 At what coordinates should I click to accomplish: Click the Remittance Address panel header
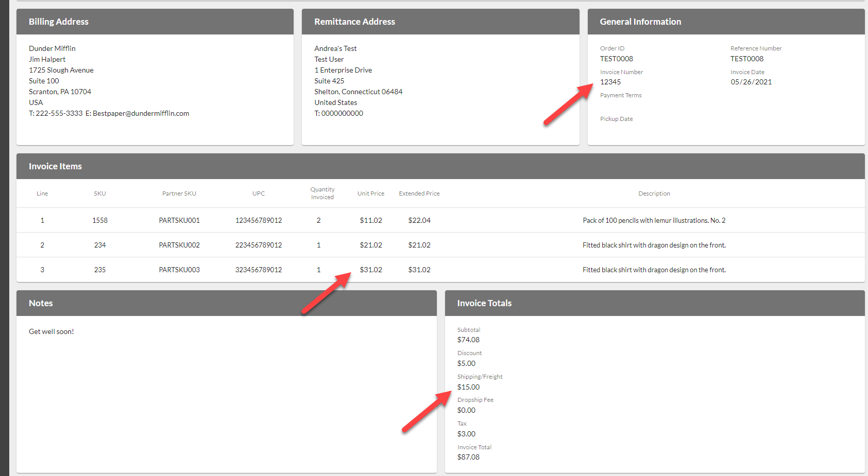pos(354,22)
